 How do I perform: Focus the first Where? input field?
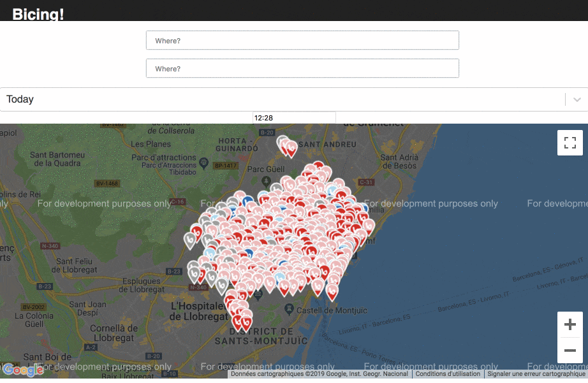click(x=302, y=41)
